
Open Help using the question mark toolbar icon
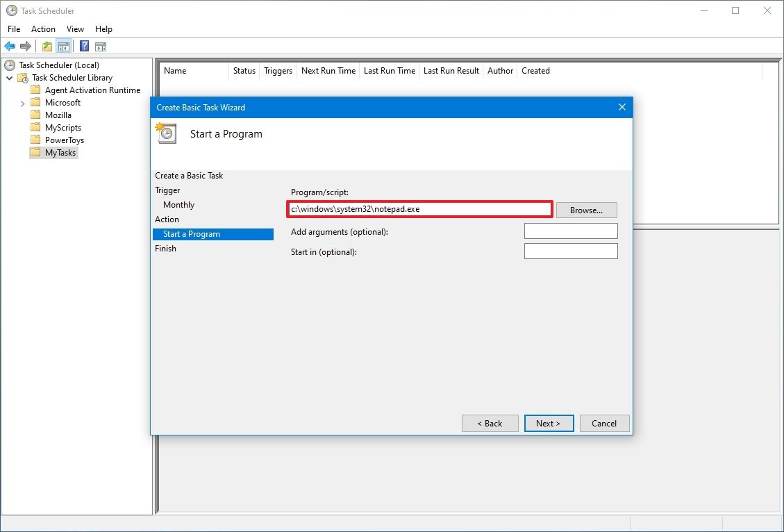84,46
